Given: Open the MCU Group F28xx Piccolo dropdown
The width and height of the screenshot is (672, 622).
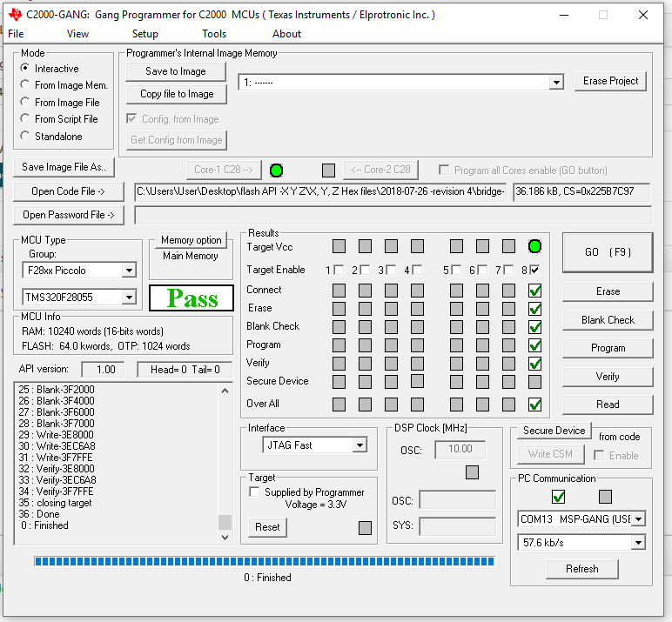Looking at the screenshot, I should tap(129, 271).
